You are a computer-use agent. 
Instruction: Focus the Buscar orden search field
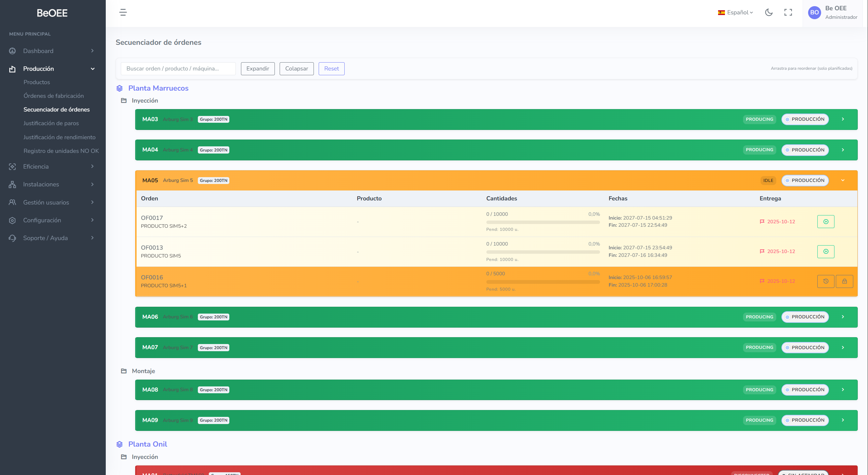click(x=178, y=69)
